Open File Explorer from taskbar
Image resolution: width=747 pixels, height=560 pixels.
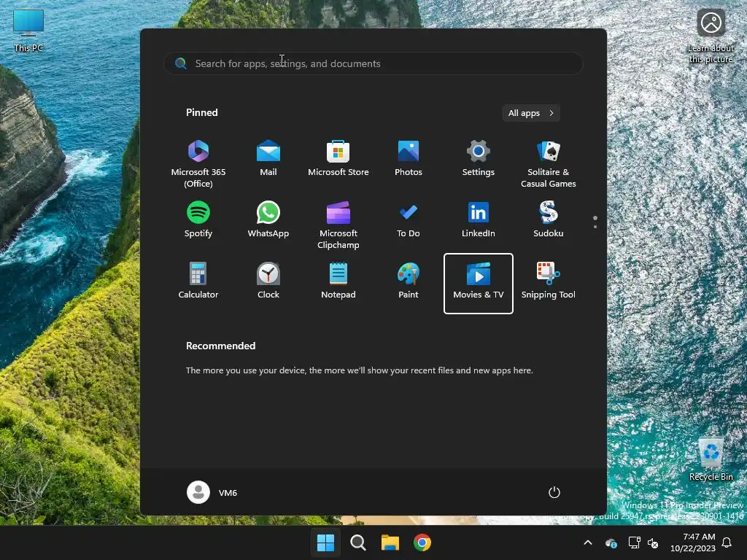pyautogui.click(x=390, y=542)
